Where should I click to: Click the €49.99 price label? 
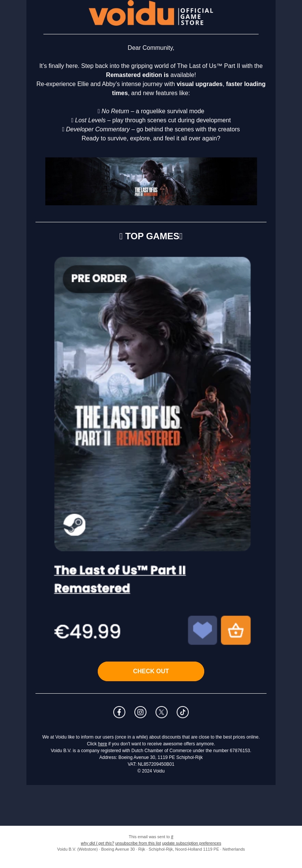tap(88, 631)
